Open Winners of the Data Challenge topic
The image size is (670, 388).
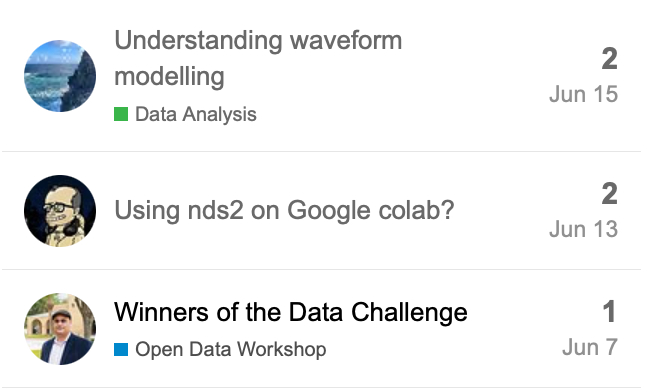click(x=291, y=312)
